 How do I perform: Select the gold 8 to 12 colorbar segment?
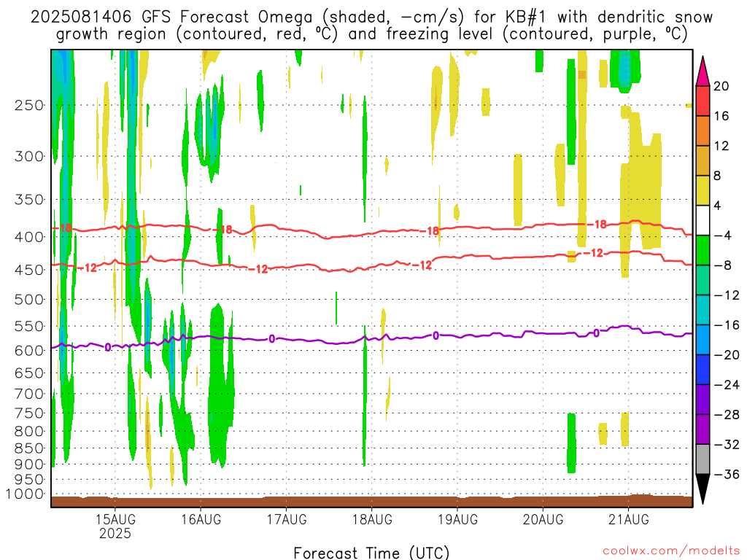tap(703, 161)
